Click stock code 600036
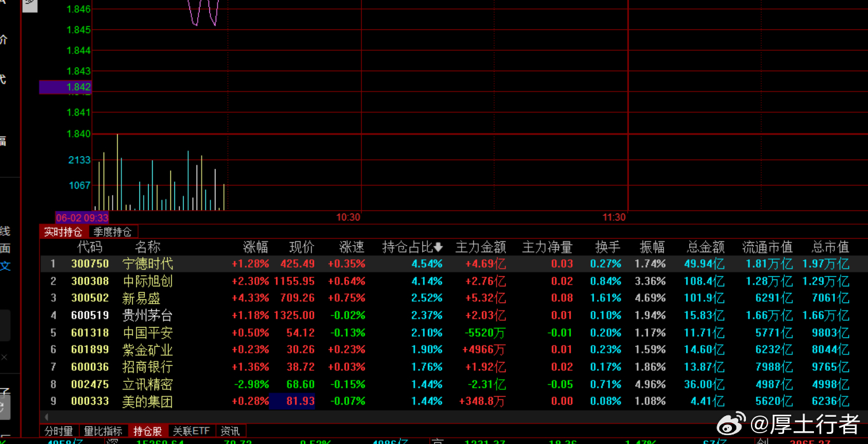Viewport: 868px width, 444px height. click(x=90, y=367)
